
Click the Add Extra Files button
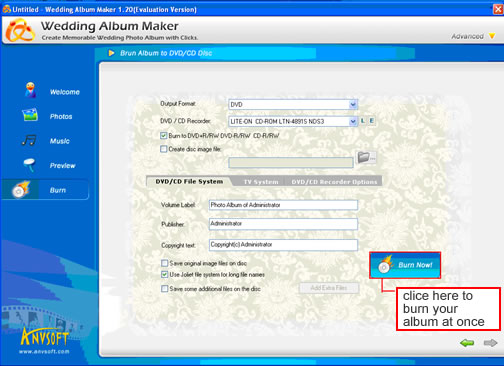pyautogui.click(x=329, y=288)
